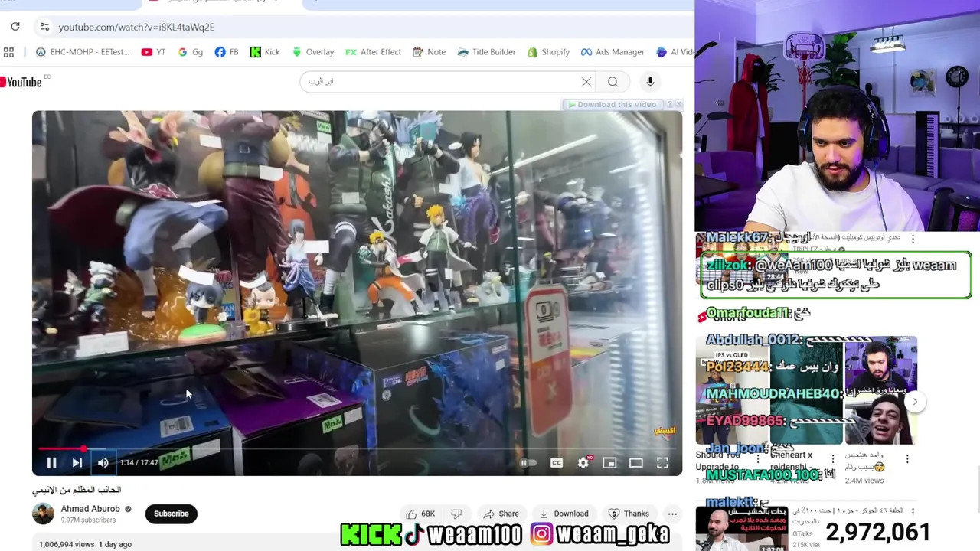Open Ahmad Aburob channel avatar

click(43, 514)
